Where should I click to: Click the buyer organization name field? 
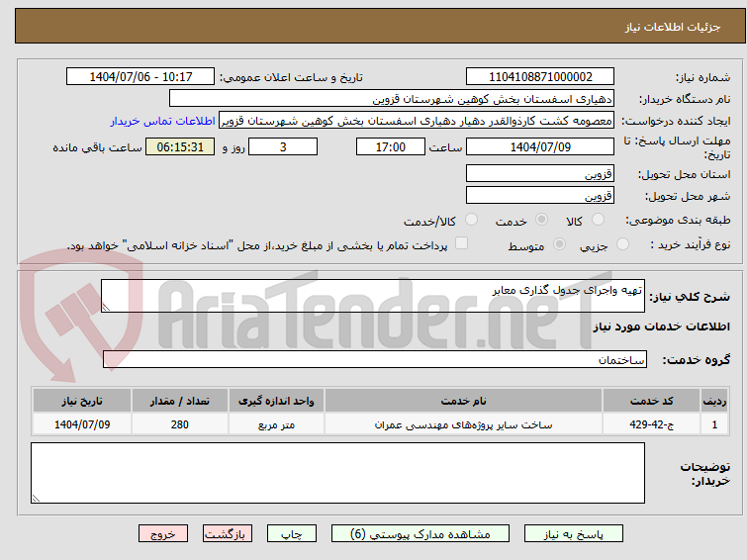[392, 99]
